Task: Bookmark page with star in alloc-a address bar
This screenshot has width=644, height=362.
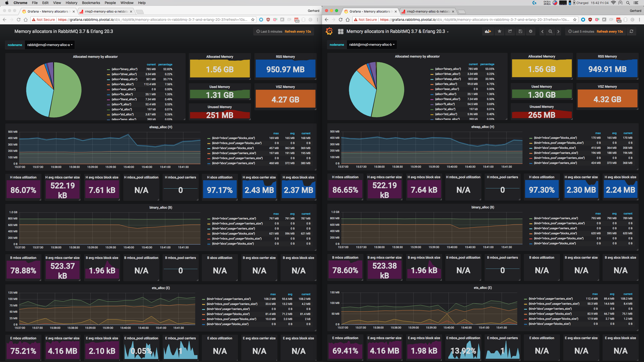Action: 253,20
